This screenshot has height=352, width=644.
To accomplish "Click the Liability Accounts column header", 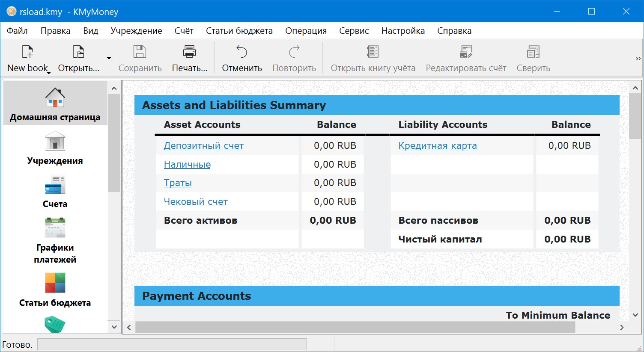I will pyautogui.click(x=443, y=125).
